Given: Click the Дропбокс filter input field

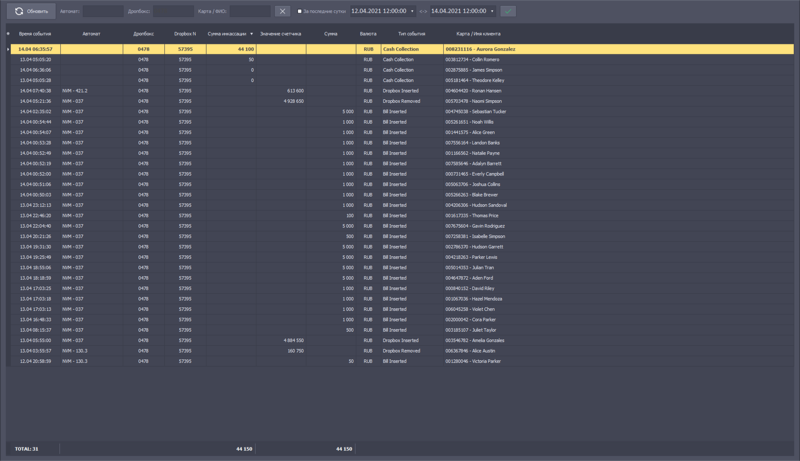Looking at the screenshot, I should point(173,11).
